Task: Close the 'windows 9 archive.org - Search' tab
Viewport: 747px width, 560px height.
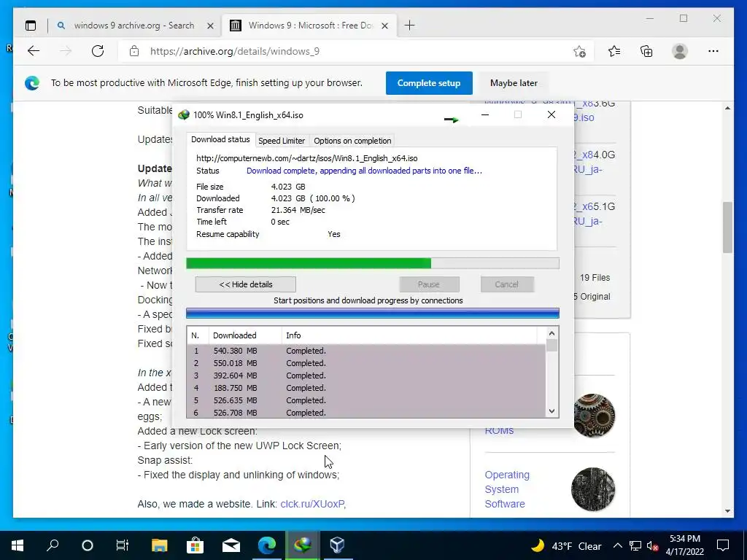Action: pos(210,26)
